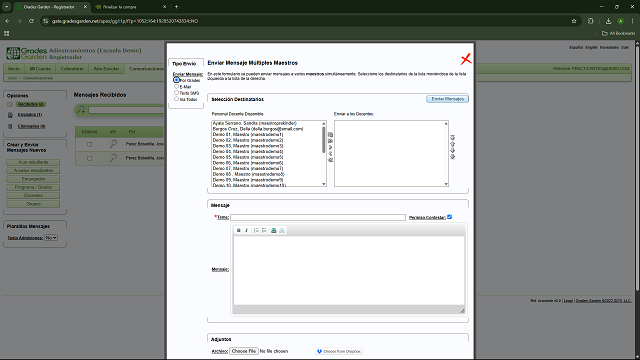640x360 pixels.
Task: Toggle bold in message editor toolbar
Action: coord(239,230)
